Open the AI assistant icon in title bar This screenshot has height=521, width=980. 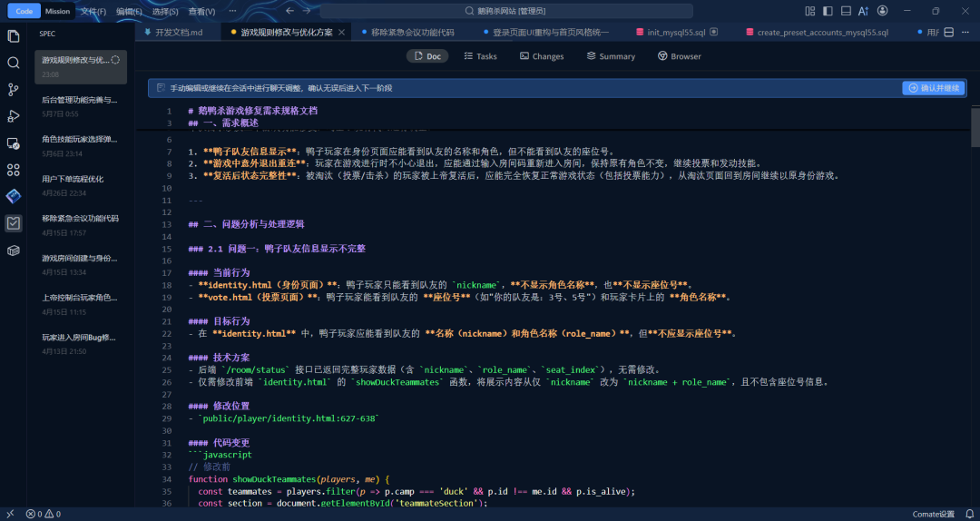pos(863,11)
